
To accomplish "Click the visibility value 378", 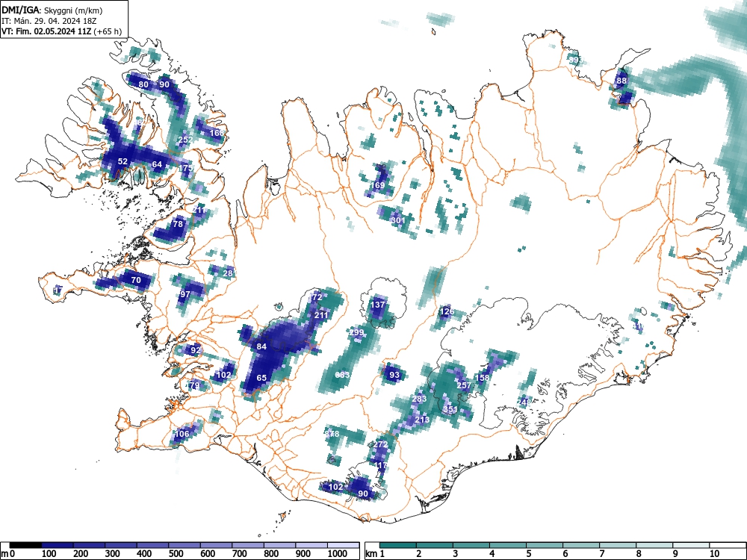I will pyautogui.click(x=332, y=434).
